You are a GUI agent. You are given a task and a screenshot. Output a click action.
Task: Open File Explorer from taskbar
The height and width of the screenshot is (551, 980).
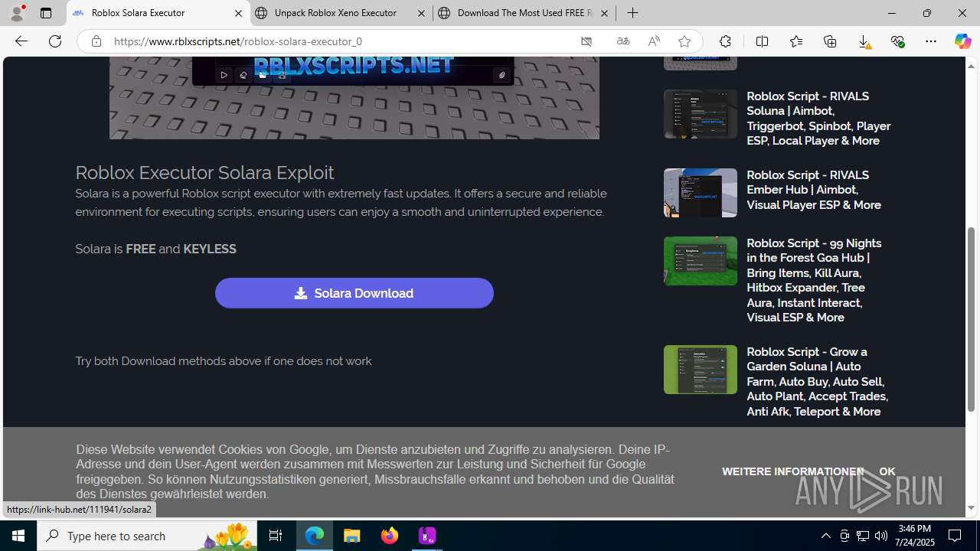coord(352,536)
